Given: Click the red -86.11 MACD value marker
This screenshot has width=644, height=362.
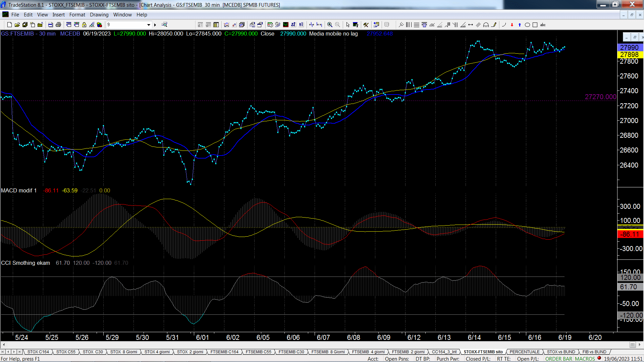Looking at the screenshot, I should click(x=630, y=234).
